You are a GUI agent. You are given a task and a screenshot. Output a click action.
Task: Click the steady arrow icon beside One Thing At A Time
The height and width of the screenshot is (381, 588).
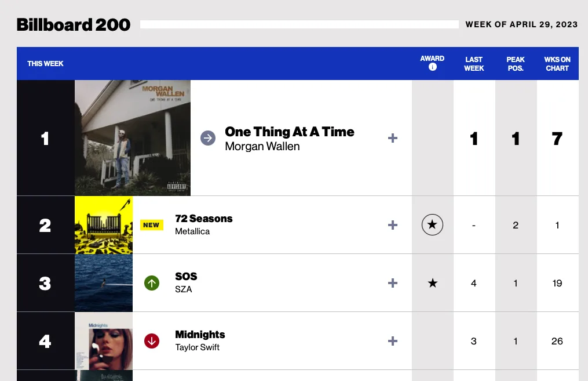tap(208, 138)
